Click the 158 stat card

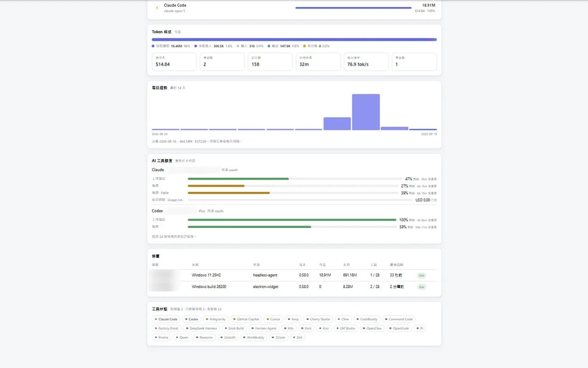[x=270, y=62]
